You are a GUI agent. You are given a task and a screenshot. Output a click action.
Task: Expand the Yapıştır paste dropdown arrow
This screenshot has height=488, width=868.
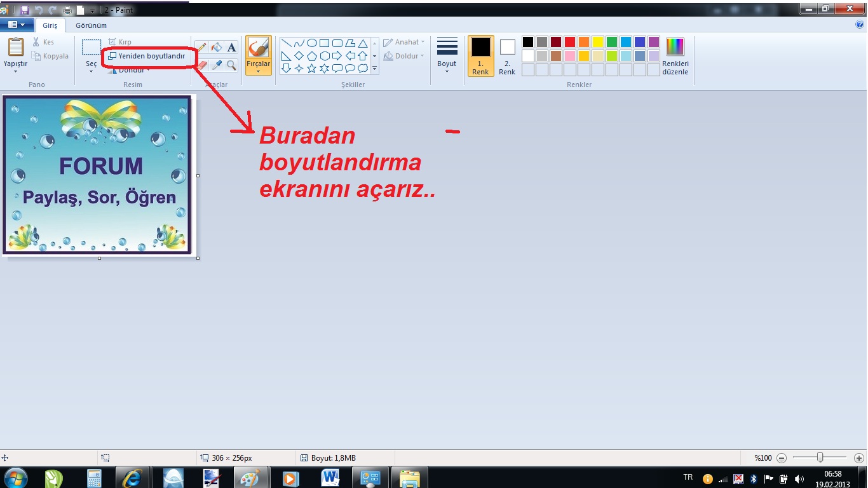(x=16, y=71)
